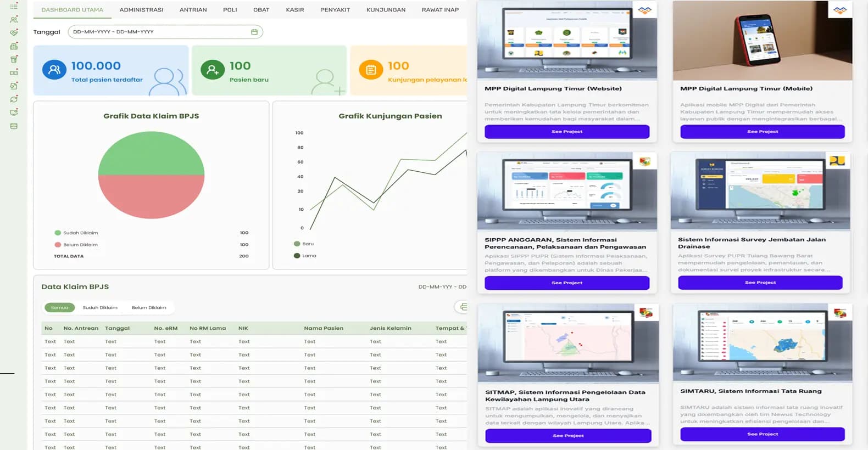
Task: Click the TOTAL DATA label under pie chart
Action: point(69,256)
